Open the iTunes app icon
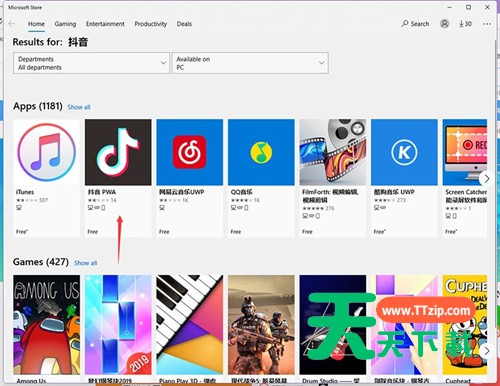 [47, 152]
